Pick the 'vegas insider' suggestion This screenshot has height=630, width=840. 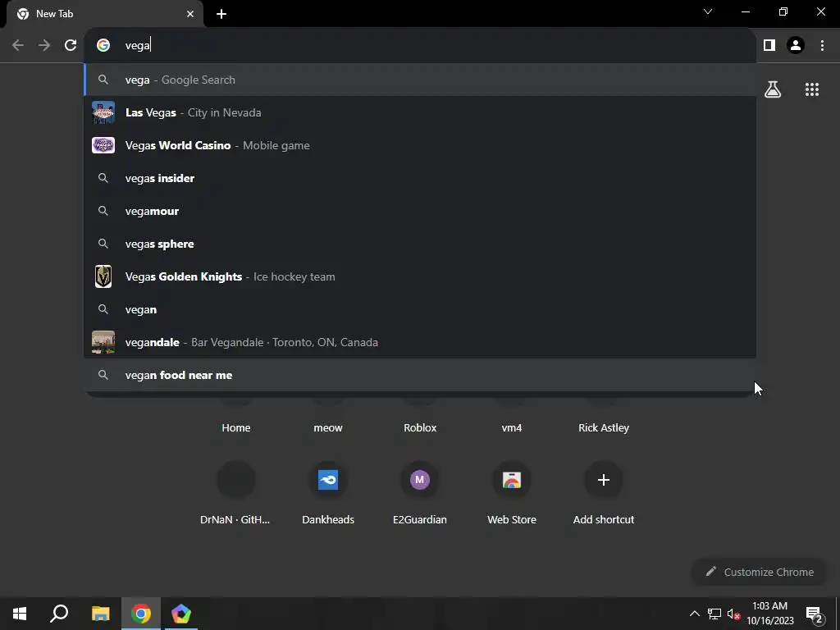pyautogui.click(x=420, y=178)
